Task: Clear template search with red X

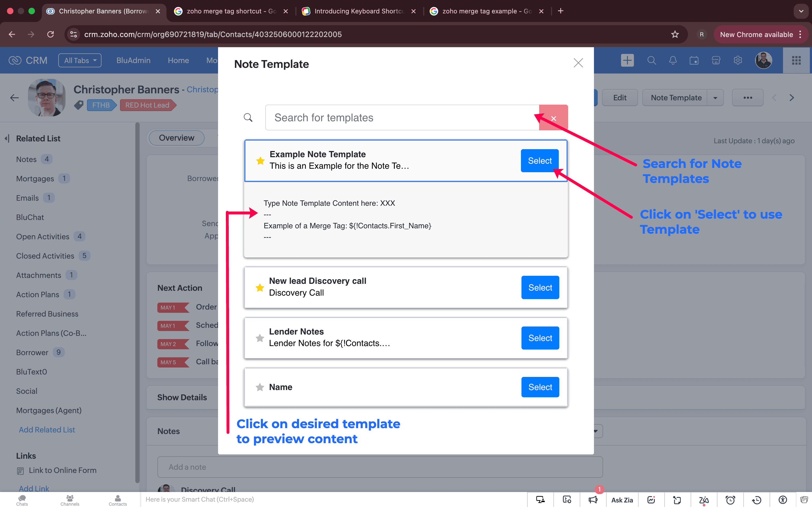Action: tap(554, 118)
